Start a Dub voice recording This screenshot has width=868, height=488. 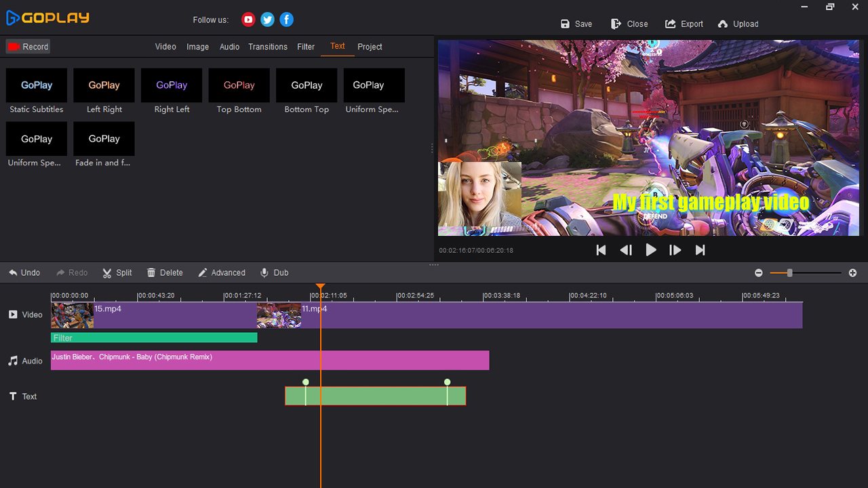coord(274,272)
